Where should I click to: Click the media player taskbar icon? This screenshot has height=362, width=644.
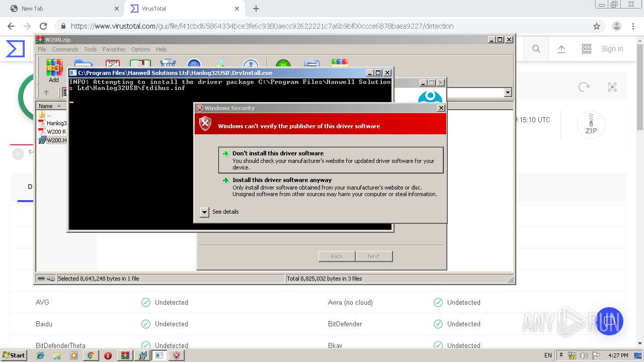point(74,355)
